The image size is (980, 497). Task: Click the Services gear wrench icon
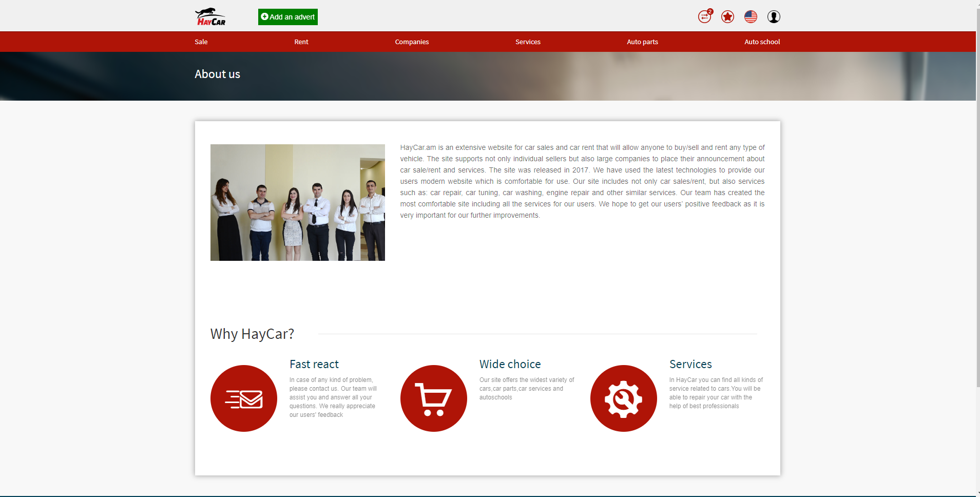(624, 398)
